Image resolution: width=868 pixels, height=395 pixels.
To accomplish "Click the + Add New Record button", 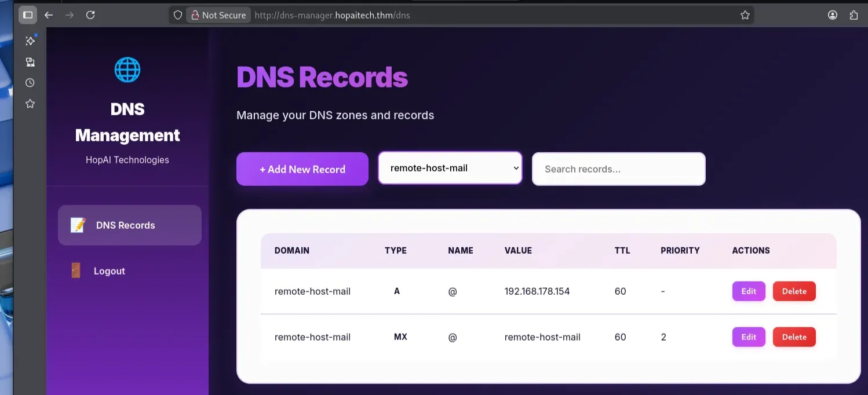I will [302, 169].
